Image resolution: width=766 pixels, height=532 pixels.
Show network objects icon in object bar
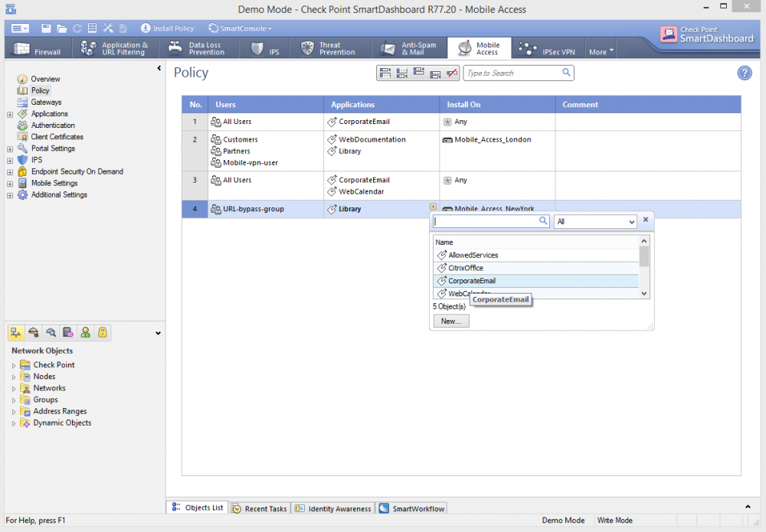15,333
